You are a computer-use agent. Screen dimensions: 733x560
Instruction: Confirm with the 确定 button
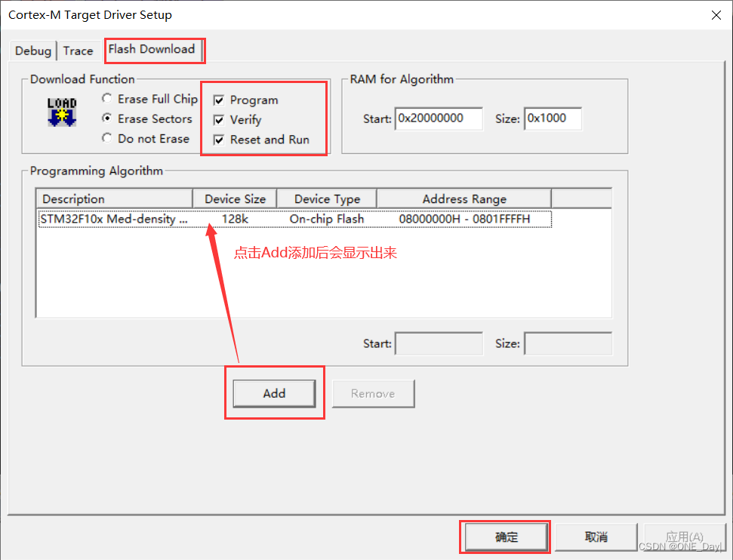507,537
